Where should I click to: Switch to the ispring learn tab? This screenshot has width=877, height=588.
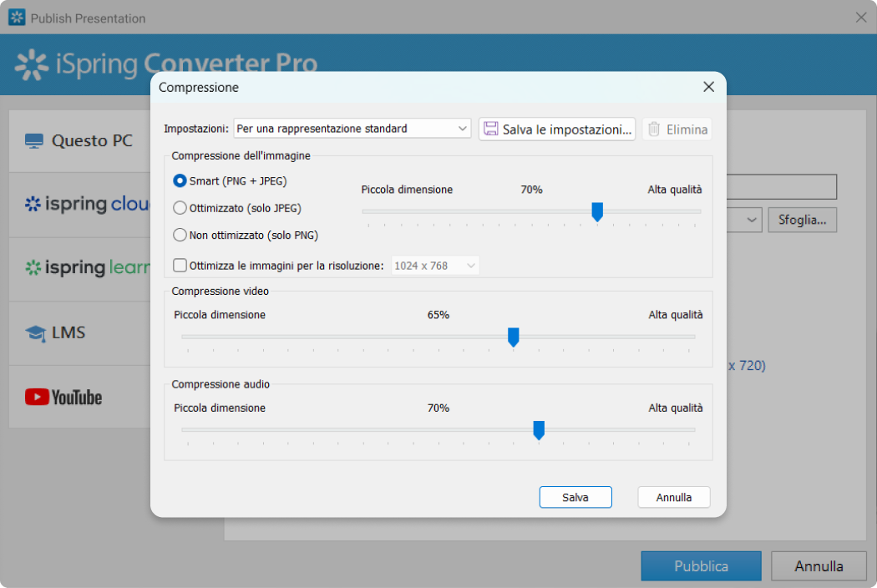tap(79, 269)
